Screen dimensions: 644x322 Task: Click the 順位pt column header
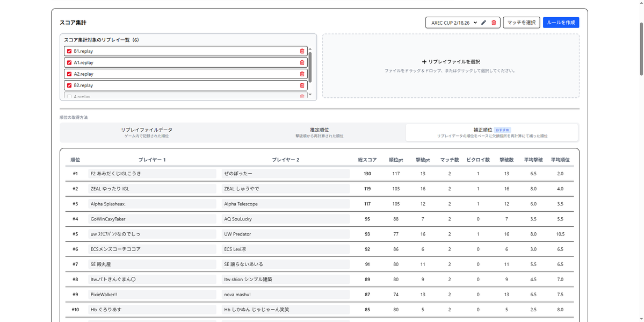click(x=395, y=160)
